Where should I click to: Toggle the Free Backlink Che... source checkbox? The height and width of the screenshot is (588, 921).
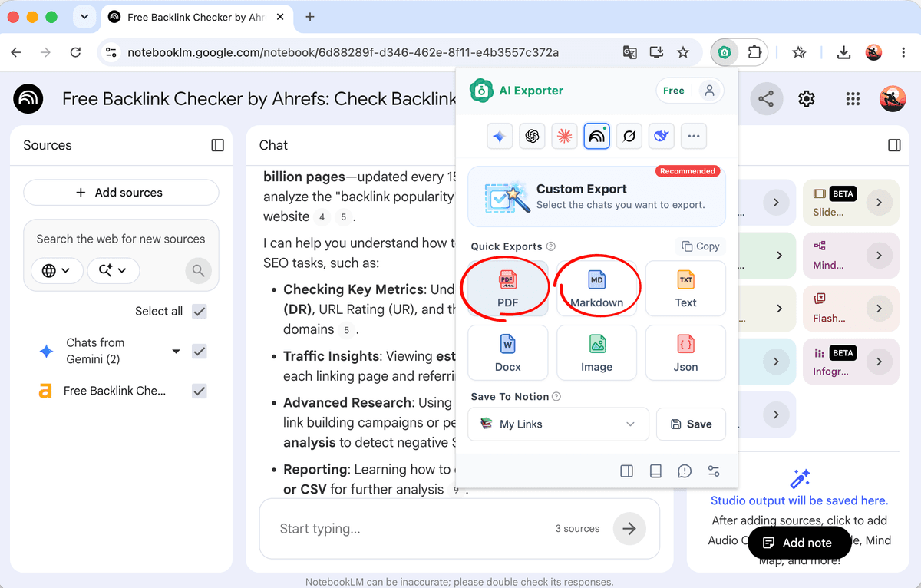(x=200, y=391)
